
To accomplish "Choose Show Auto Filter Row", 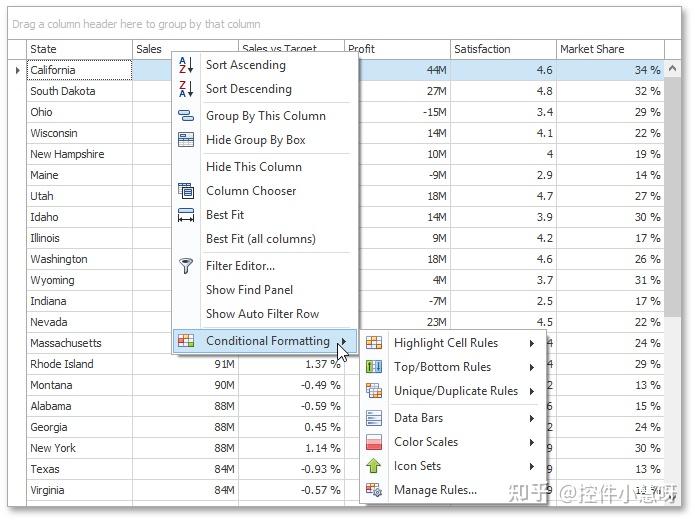I will (x=265, y=314).
